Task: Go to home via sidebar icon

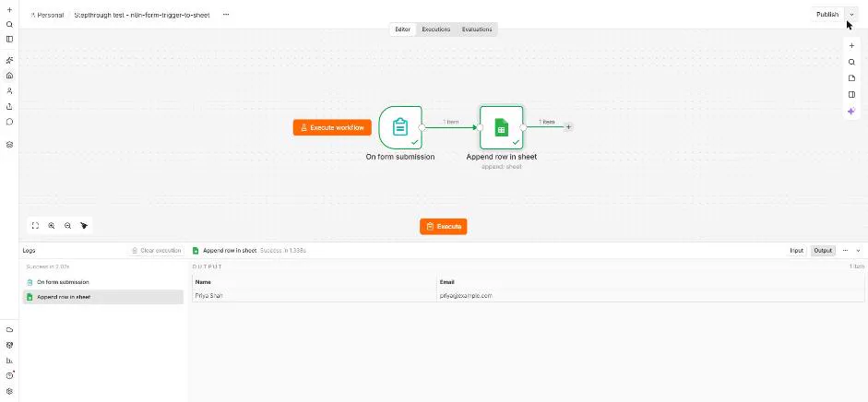Action: [9, 76]
